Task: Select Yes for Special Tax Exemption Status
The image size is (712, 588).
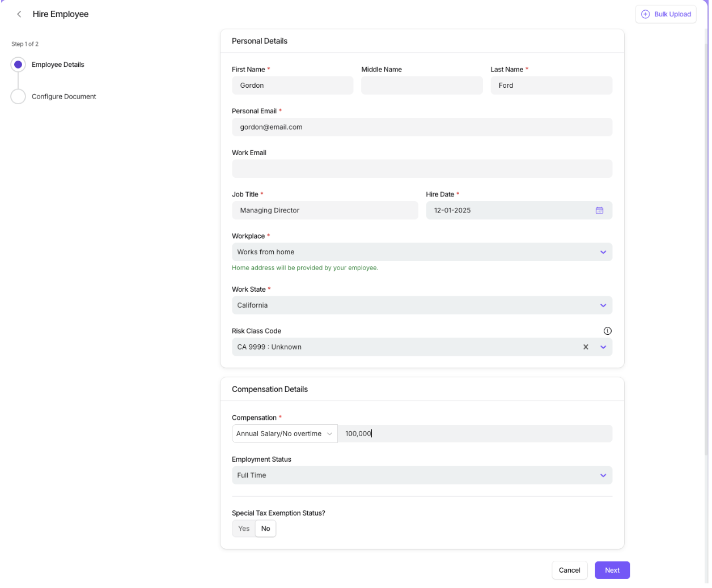Action: (244, 529)
